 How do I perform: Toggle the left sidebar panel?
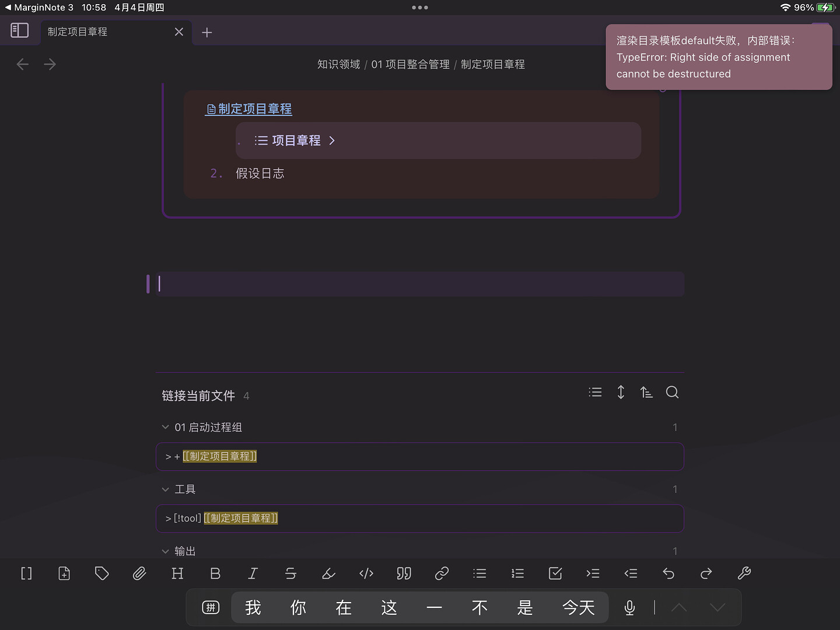click(x=20, y=30)
